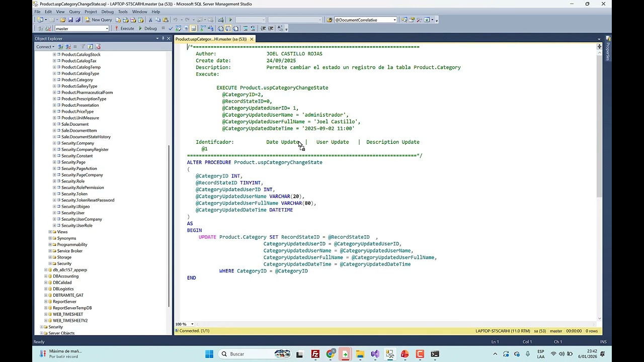Select the Sale.Document table
The height and width of the screenshot is (362, 644).
(74, 124)
